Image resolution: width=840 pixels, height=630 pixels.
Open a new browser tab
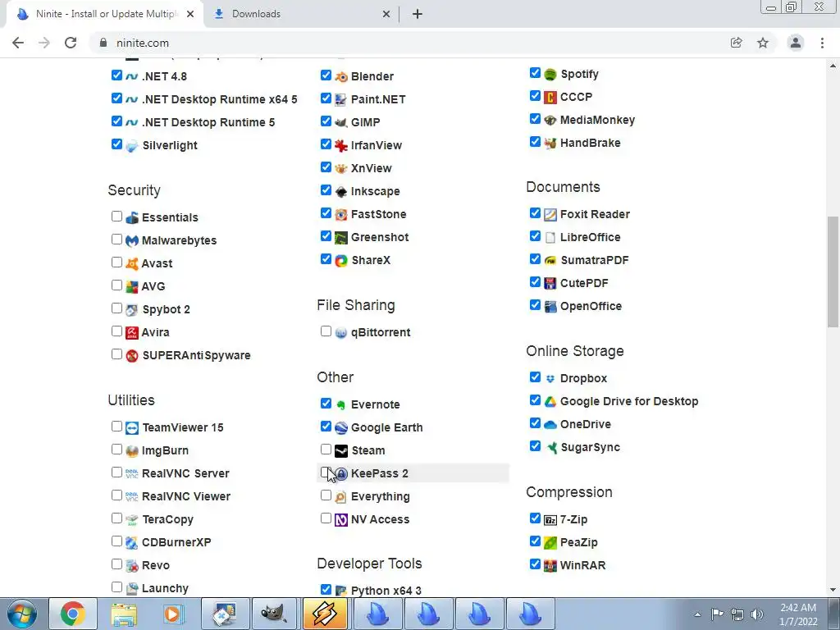coord(418,14)
